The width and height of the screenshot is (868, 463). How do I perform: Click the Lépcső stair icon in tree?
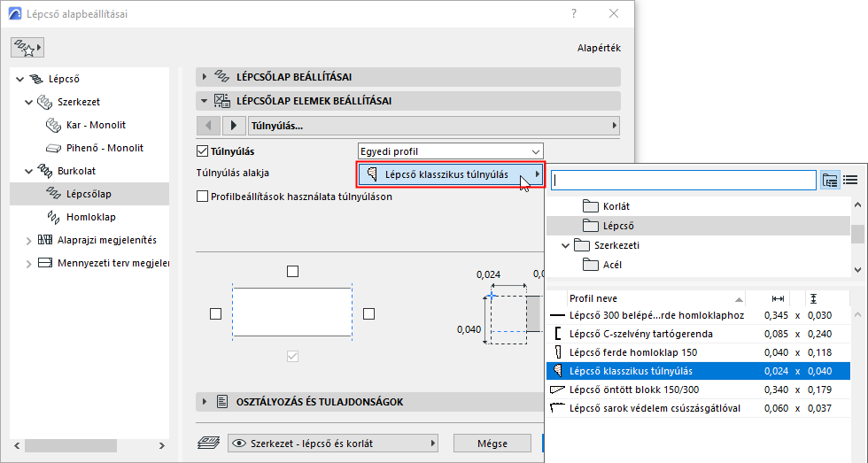36,79
